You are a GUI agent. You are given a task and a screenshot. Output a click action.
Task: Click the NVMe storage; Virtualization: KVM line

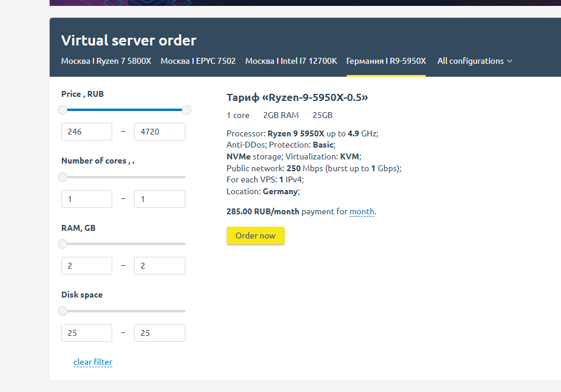coord(293,156)
